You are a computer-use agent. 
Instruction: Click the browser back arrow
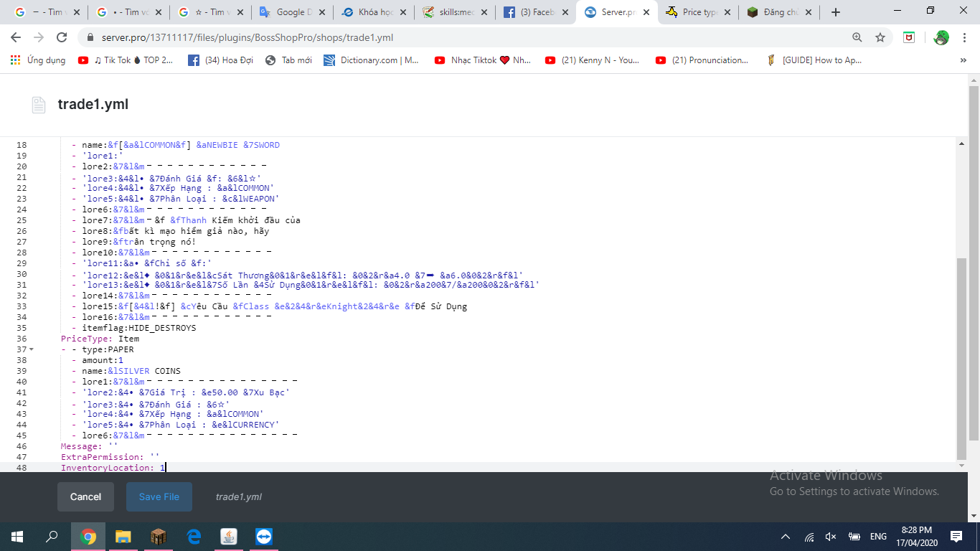click(16, 37)
